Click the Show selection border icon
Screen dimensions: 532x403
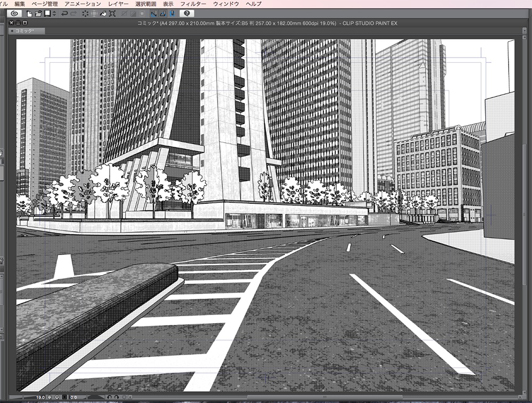pos(142,14)
